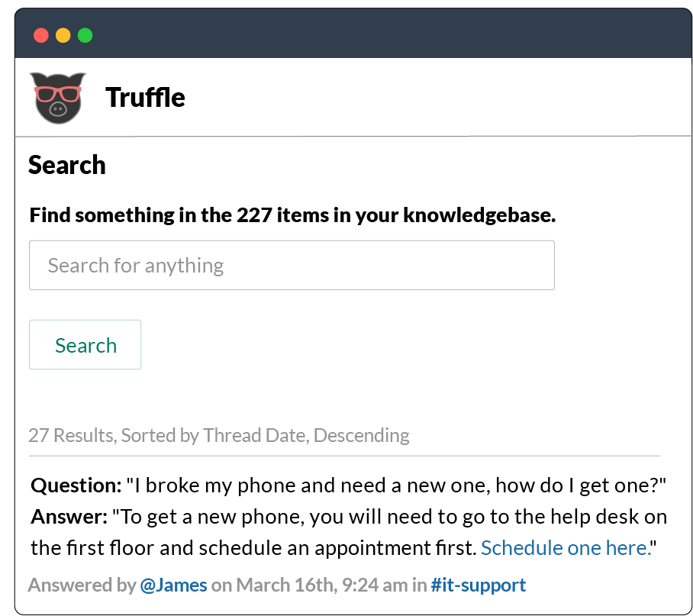Select the bold 'Question:' label
This screenshot has width=693, height=616.
click(76, 485)
